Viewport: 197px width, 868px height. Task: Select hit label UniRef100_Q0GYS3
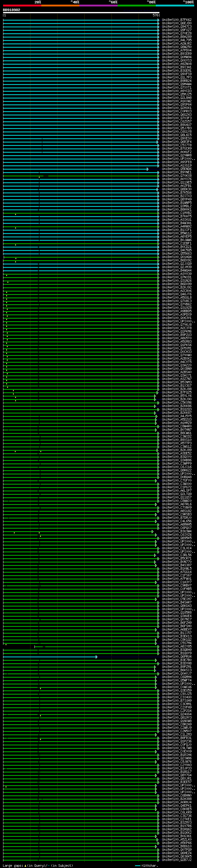(x=176, y=60)
